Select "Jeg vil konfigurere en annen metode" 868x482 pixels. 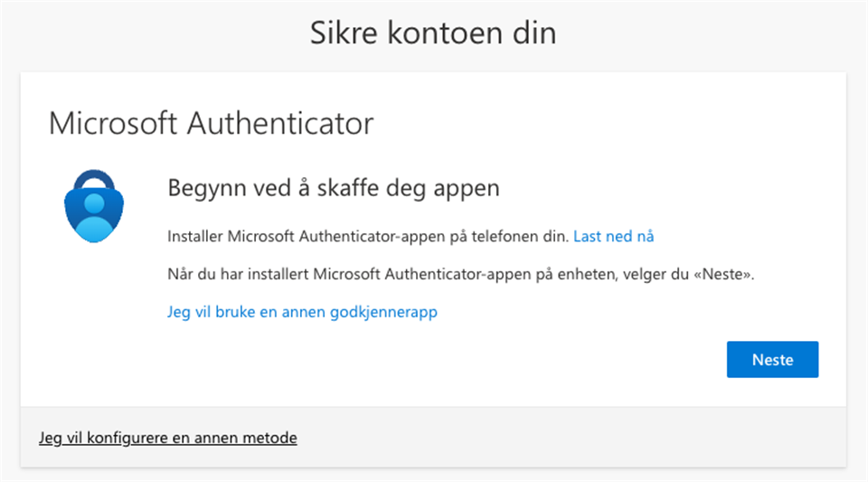(x=168, y=438)
